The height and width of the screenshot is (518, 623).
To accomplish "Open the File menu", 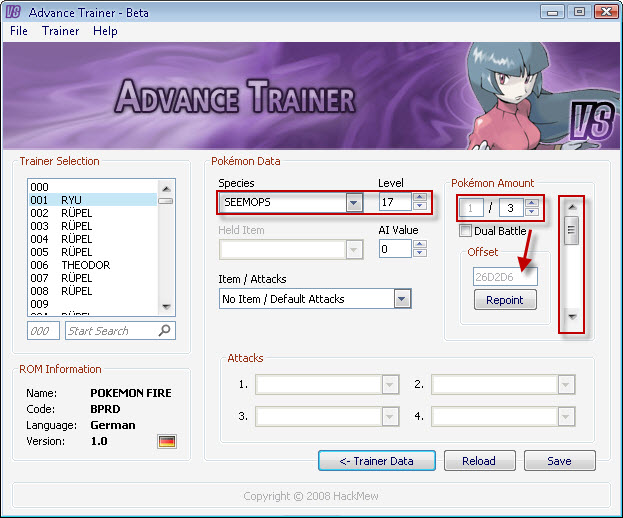I will click(x=19, y=31).
